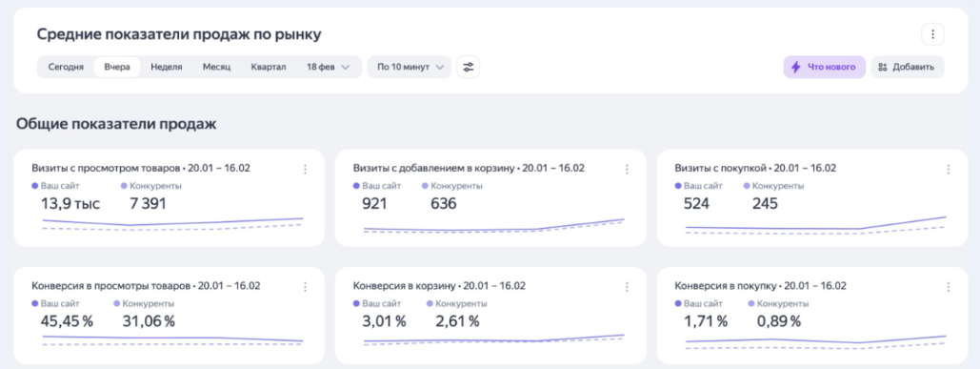Click the widgets icon in Добавить button
Screen dimensions: 980x369
(883, 67)
